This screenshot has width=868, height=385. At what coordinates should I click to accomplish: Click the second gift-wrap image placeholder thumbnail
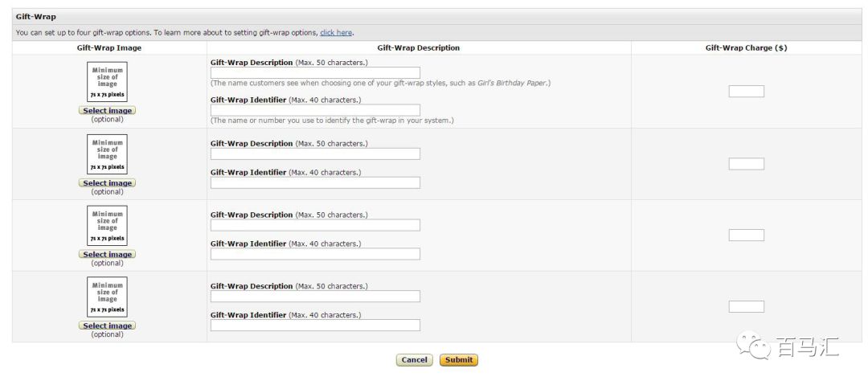[x=107, y=154]
